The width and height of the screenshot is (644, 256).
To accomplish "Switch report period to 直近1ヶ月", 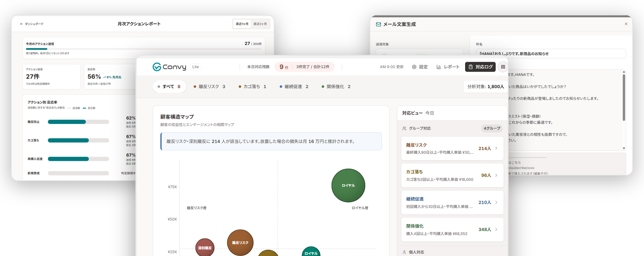I will click(242, 24).
